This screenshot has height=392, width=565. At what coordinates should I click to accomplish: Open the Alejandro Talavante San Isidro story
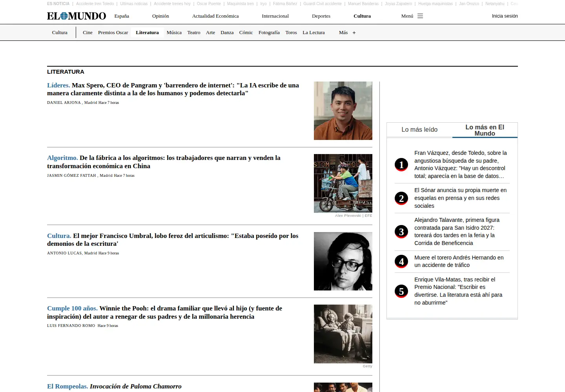[x=457, y=232]
